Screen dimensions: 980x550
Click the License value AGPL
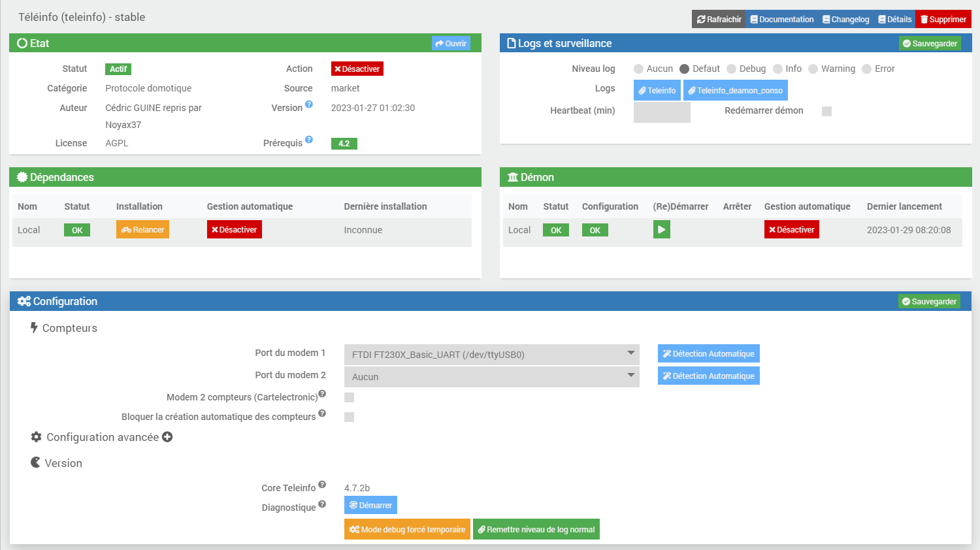point(117,143)
